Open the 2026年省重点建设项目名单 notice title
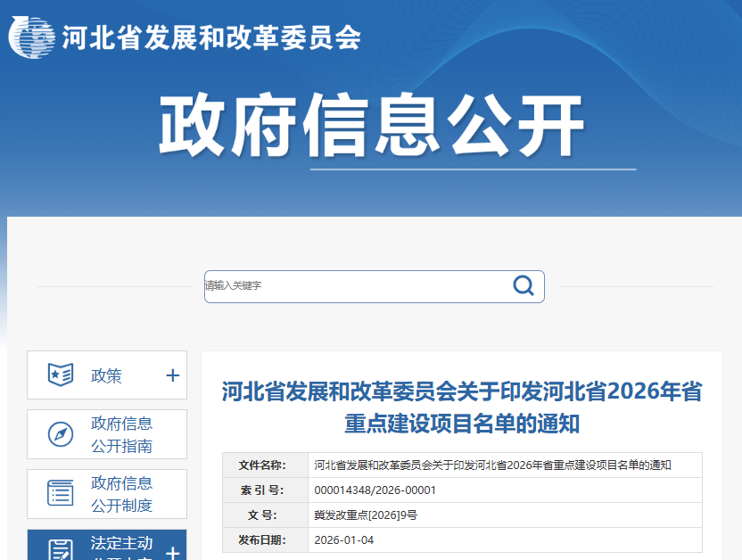Image resolution: width=742 pixels, height=560 pixels. point(461,408)
